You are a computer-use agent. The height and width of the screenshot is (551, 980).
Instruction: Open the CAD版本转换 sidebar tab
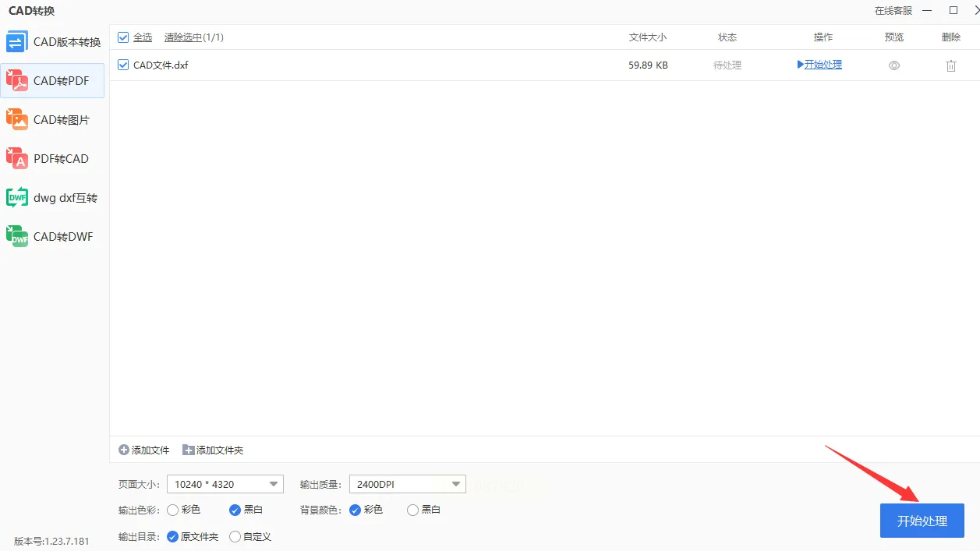[x=53, y=42]
